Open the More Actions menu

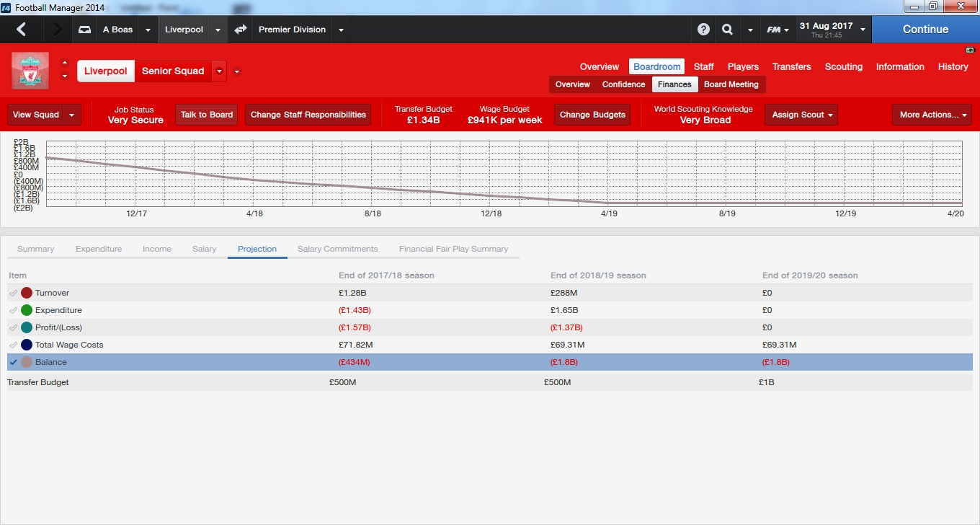[x=932, y=115]
